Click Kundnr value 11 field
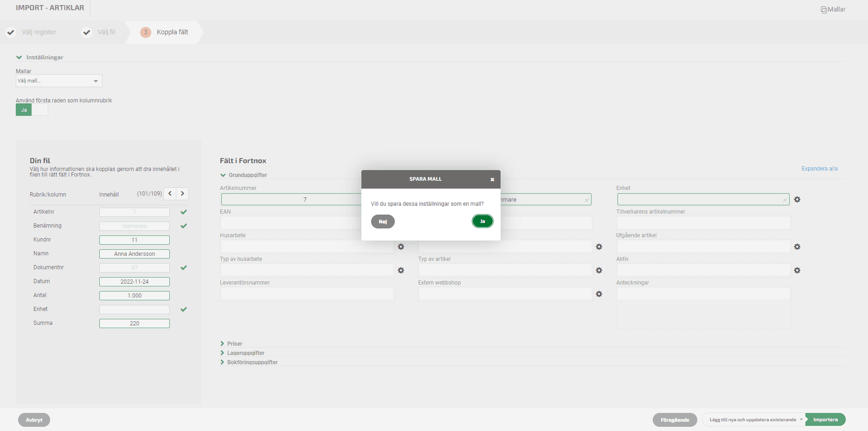 [x=135, y=240]
